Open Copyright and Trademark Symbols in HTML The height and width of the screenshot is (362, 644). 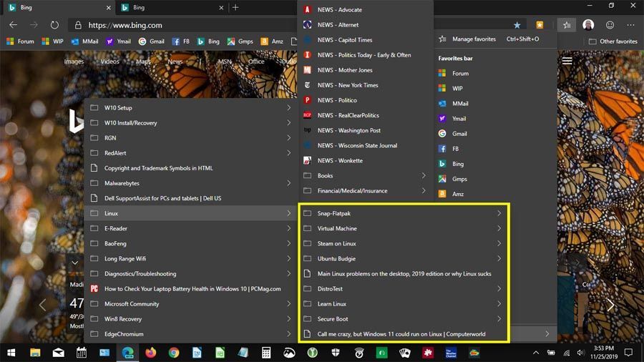[190, 168]
